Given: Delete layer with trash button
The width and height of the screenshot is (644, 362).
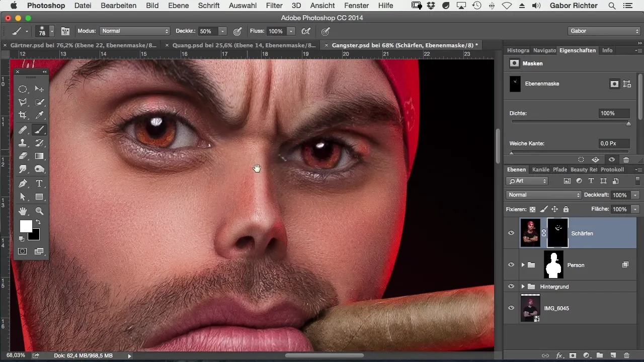Looking at the screenshot, I should pos(626,355).
